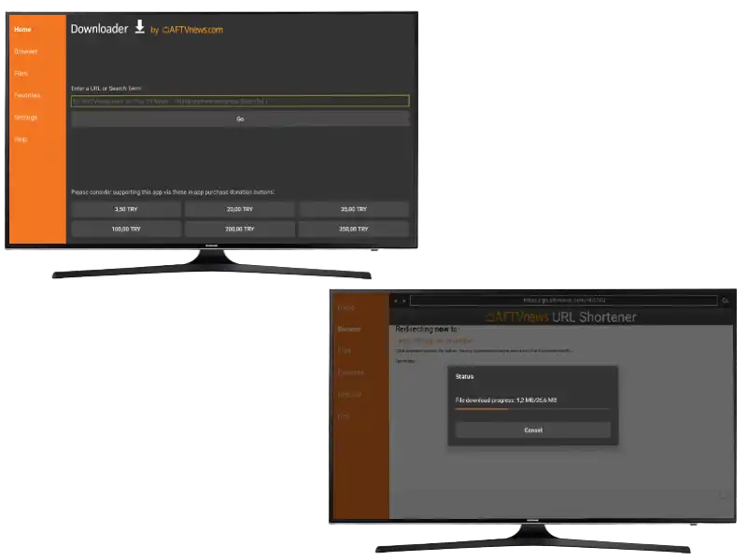Click the File download progress text
The height and width of the screenshot is (560, 747).
pyautogui.click(x=506, y=400)
